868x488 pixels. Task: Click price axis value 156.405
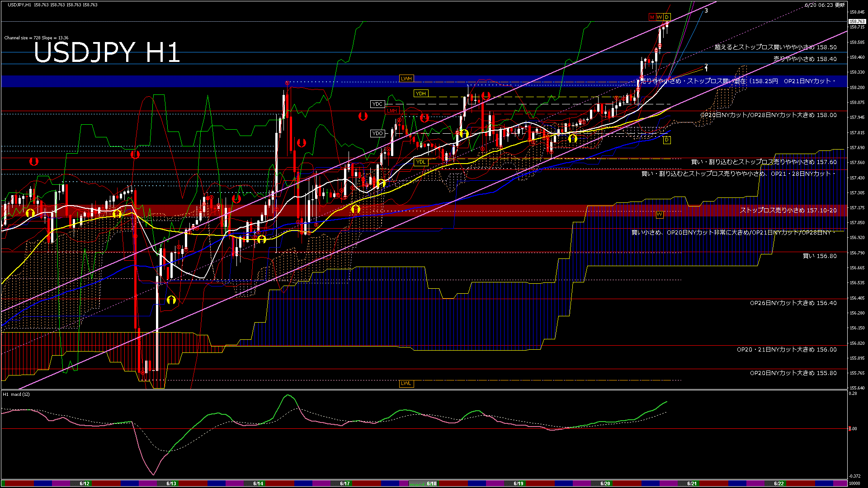pyautogui.click(x=857, y=298)
